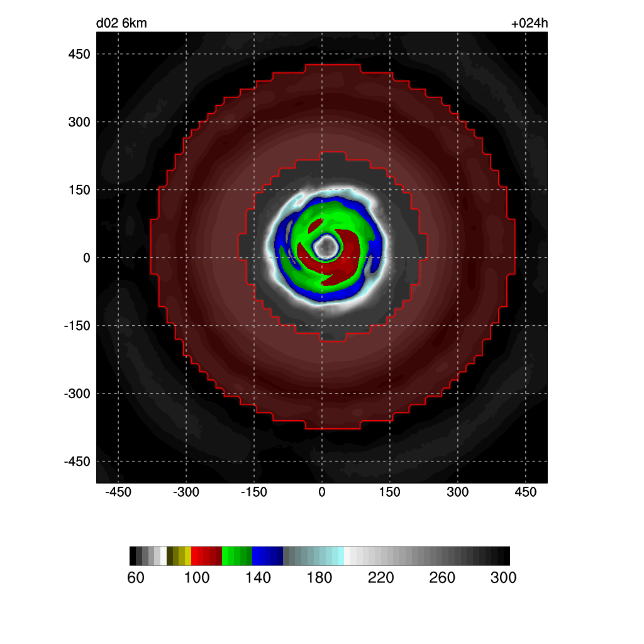Click the y-axis label '-300'

(x=77, y=394)
